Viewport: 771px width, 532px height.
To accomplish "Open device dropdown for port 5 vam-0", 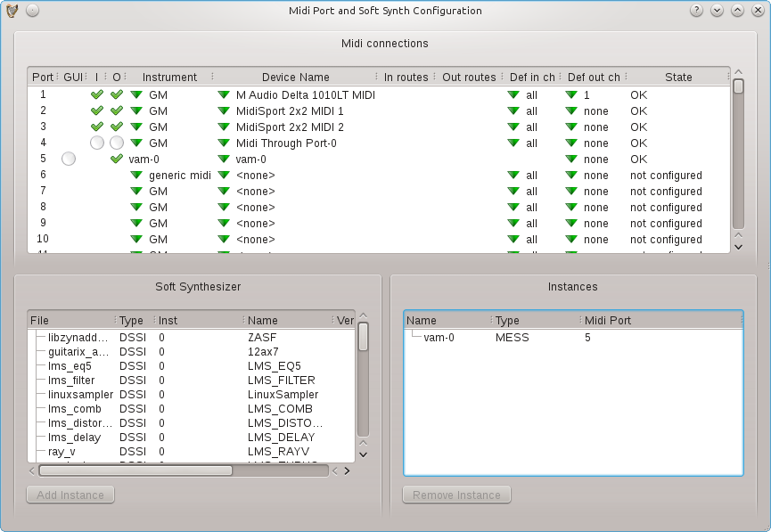I will [x=224, y=160].
